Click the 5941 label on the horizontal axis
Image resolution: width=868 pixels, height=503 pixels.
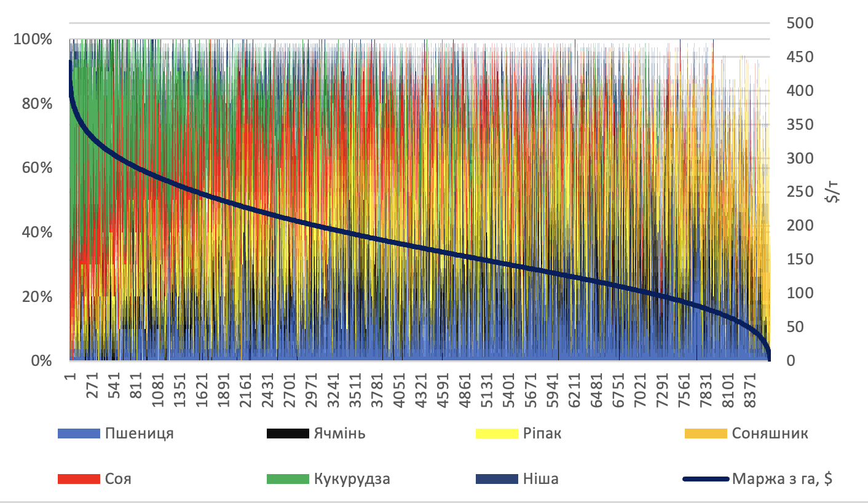(554, 390)
